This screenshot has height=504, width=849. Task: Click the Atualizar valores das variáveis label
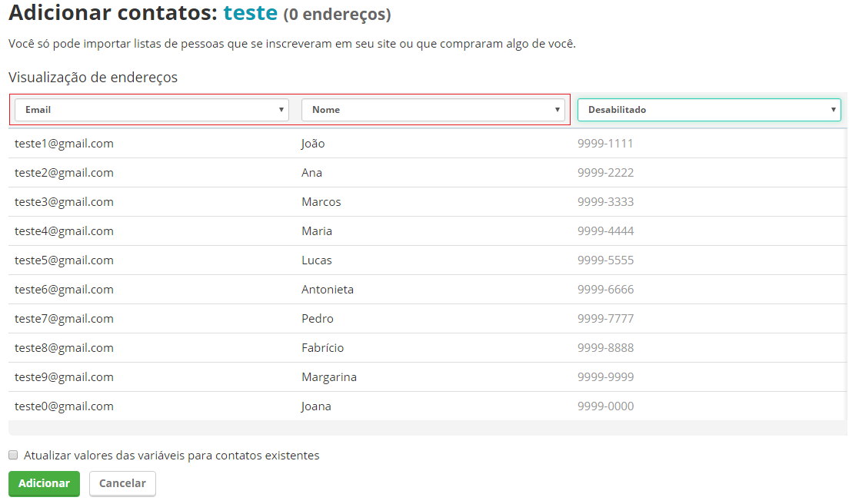(171, 456)
